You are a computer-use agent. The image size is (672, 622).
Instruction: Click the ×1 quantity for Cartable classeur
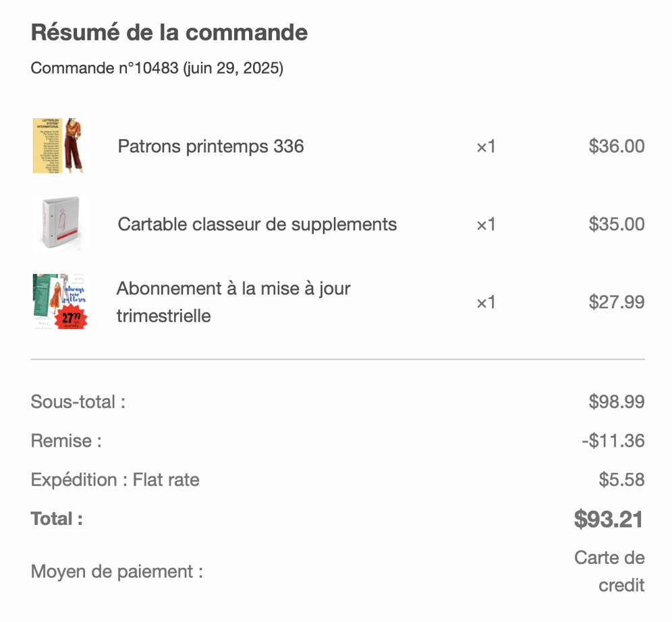point(486,225)
